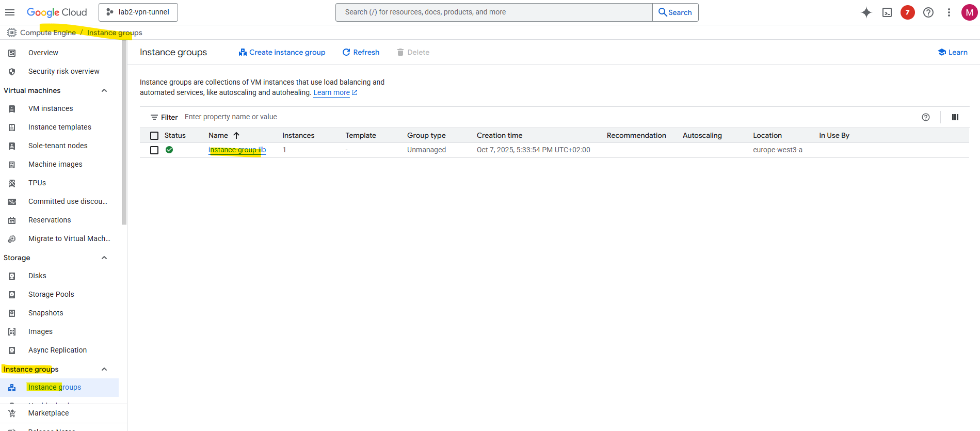
Task: Open the three-dot settings and utilities menu
Action: (949, 12)
